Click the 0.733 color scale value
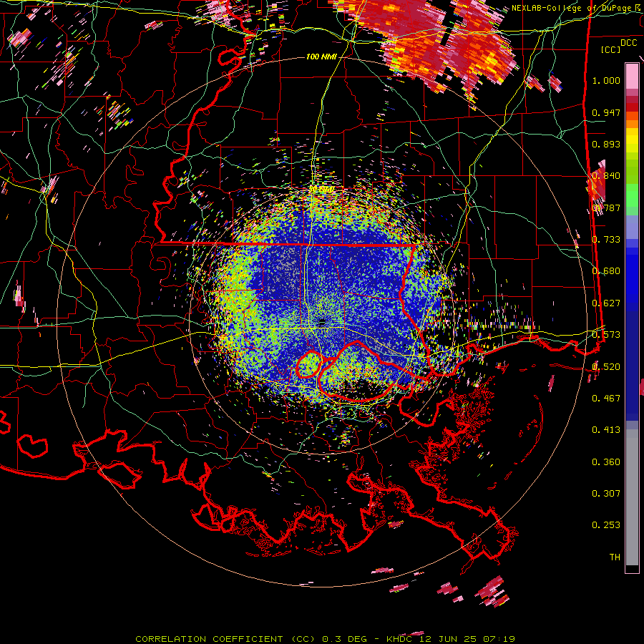The height and width of the screenshot is (644, 644). click(x=606, y=240)
